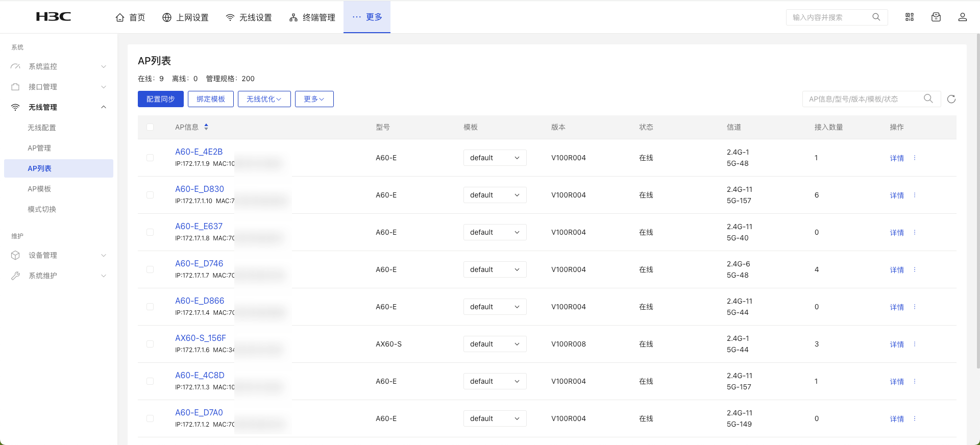Open the message inbox icon
This screenshot has width=980, height=445.
[936, 17]
